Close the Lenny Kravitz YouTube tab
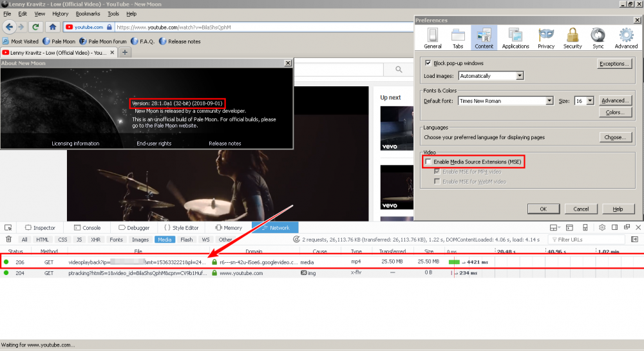 112,53
